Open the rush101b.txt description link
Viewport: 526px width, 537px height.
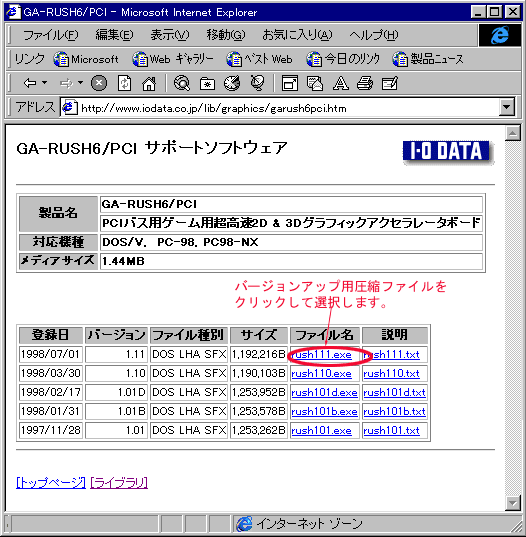tap(394, 411)
